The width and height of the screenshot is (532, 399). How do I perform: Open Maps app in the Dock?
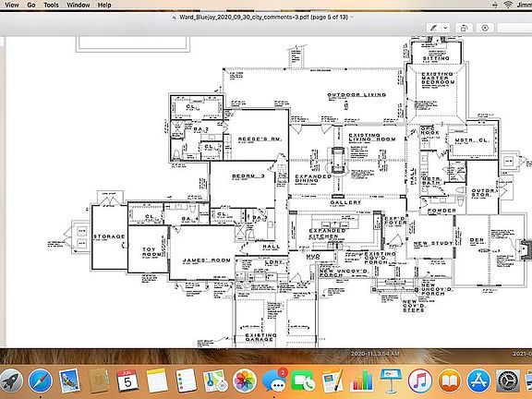[x=215, y=381]
